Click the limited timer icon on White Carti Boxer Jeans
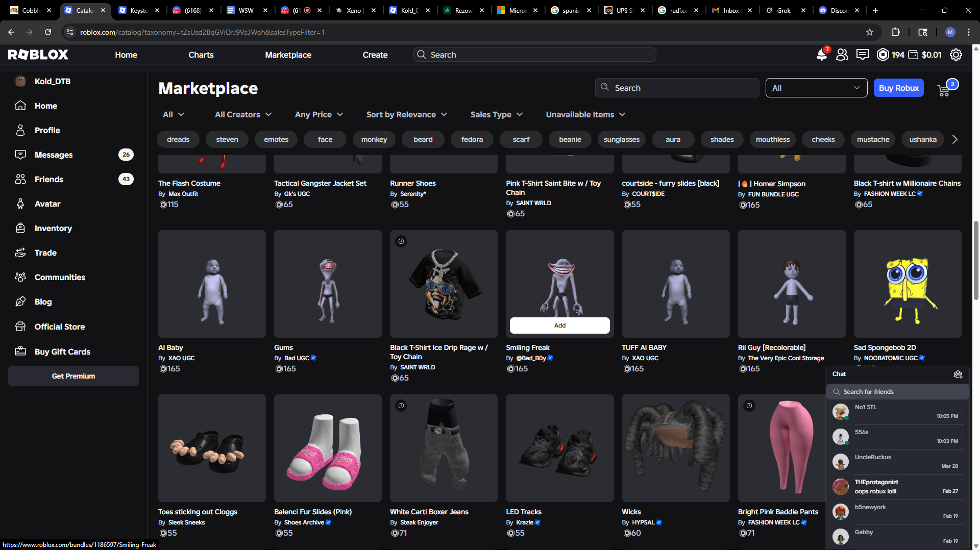980x551 pixels. click(x=401, y=406)
